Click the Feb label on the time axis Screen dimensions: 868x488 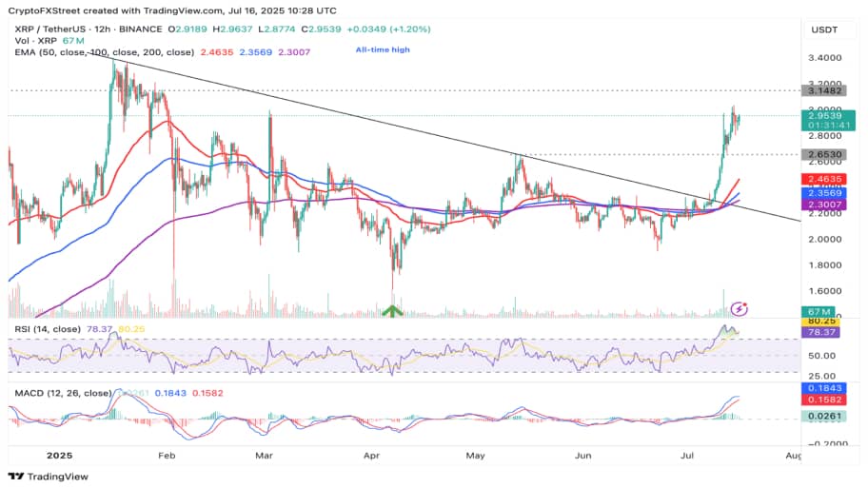(x=167, y=456)
